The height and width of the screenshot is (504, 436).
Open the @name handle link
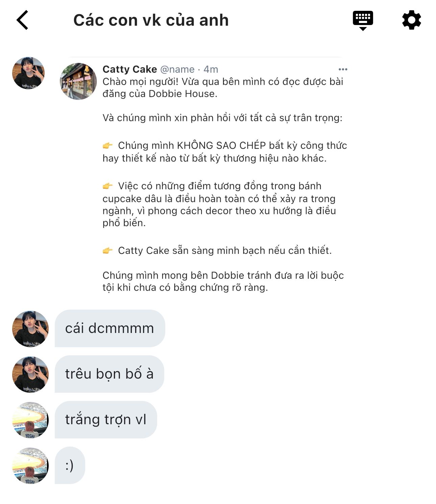point(177,69)
